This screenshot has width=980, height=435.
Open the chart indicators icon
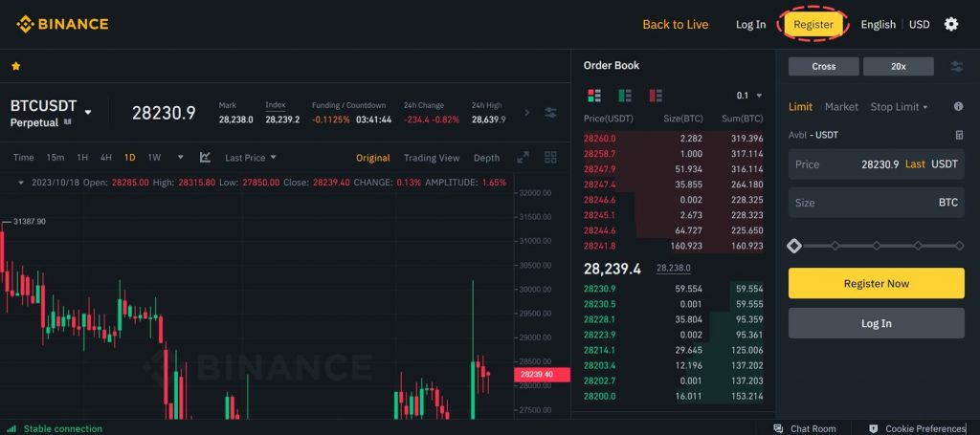205,157
